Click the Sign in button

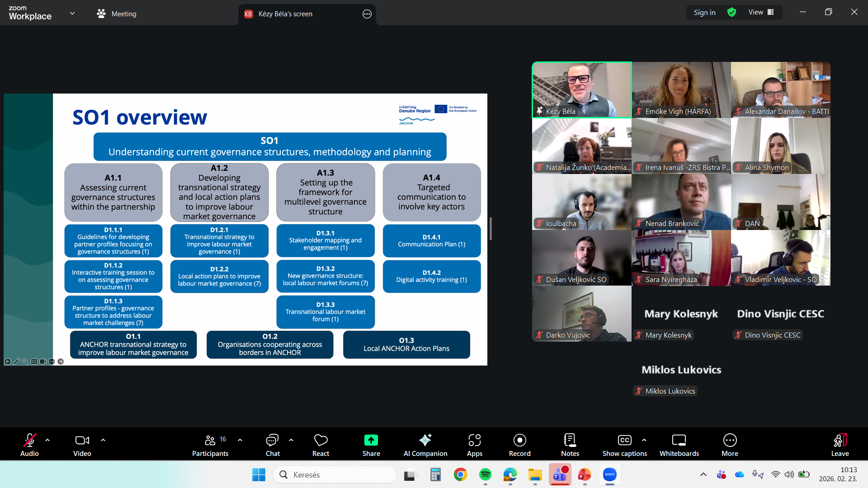click(704, 12)
